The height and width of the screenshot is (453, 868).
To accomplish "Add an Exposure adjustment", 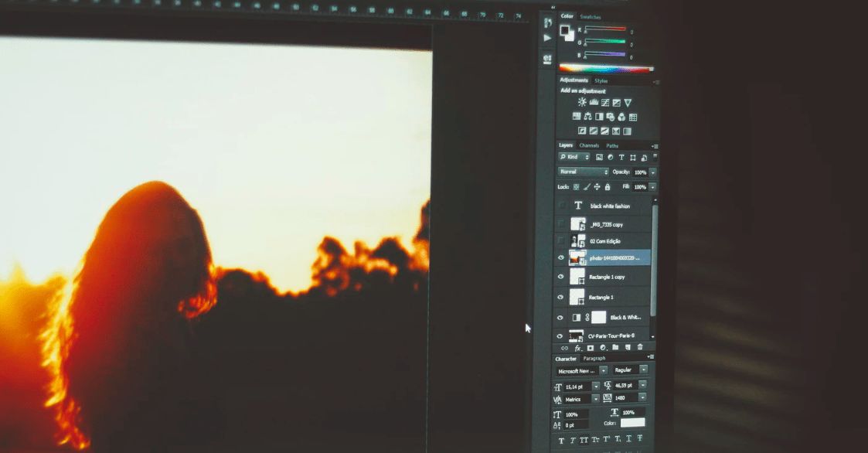I will [x=616, y=103].
